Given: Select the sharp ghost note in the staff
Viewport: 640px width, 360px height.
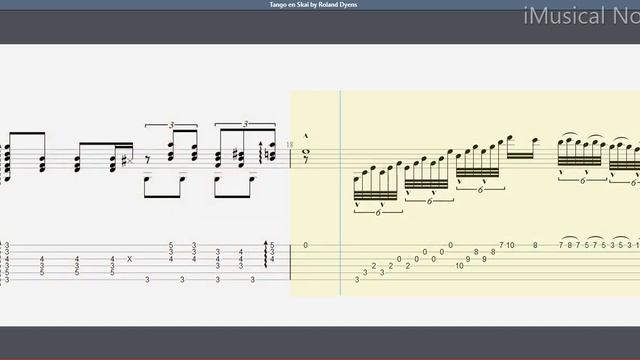Looking at the screenshot, I should pyautogui.click(x=127, y=161).
